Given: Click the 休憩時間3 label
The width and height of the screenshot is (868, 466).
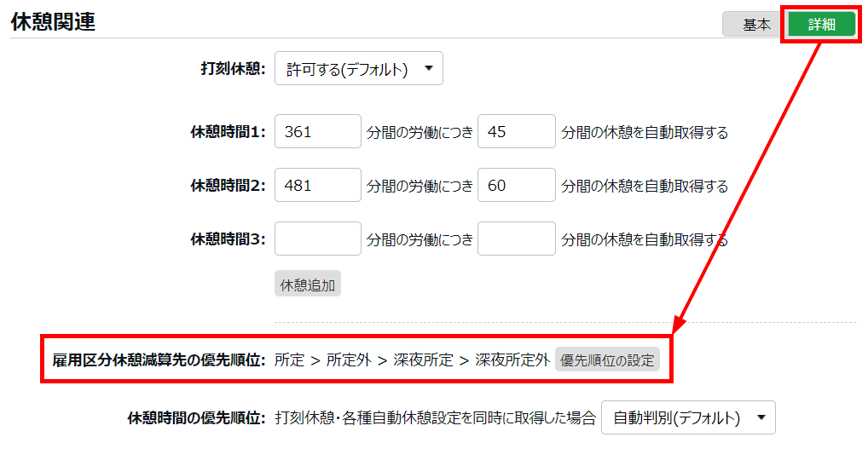Looking at the screenshot, I should pos(228,239).
